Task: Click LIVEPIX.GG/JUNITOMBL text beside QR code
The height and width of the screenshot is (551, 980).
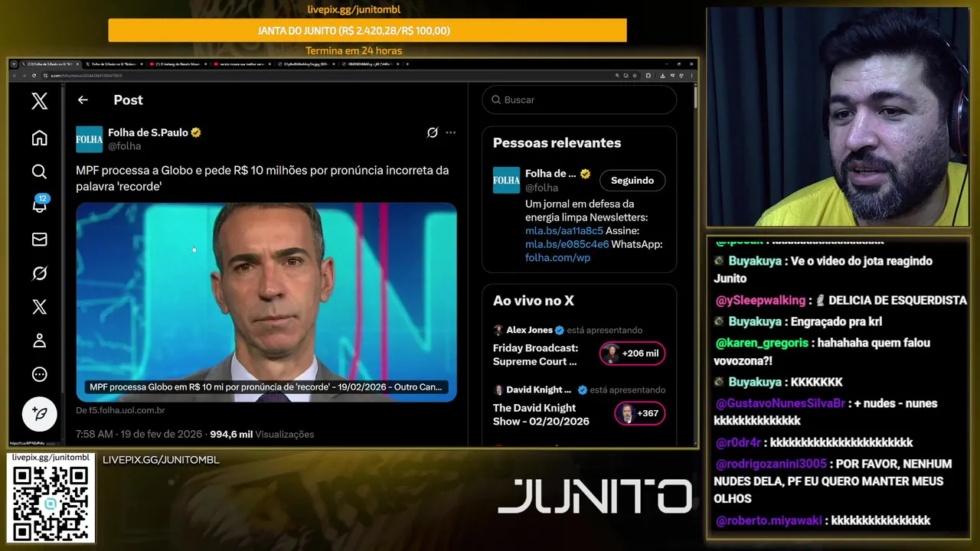Action: coord(161,460)
